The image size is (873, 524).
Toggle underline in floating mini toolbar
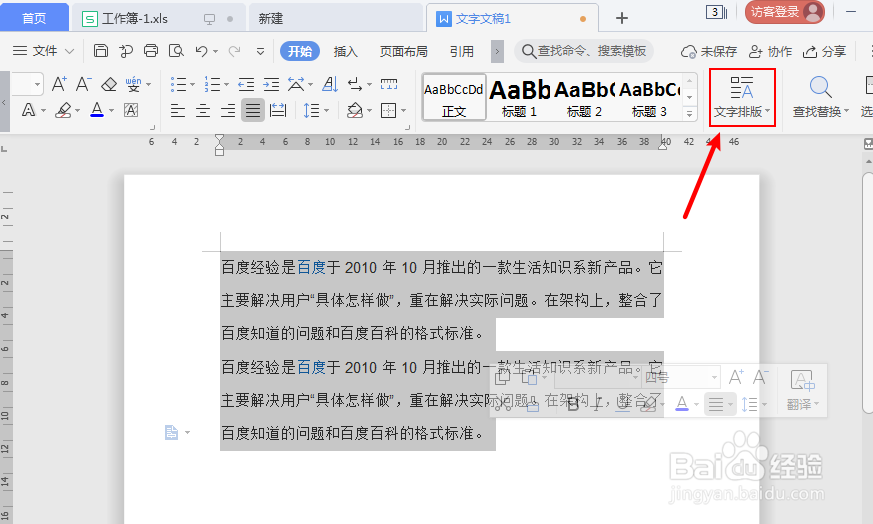click(622, 404)
